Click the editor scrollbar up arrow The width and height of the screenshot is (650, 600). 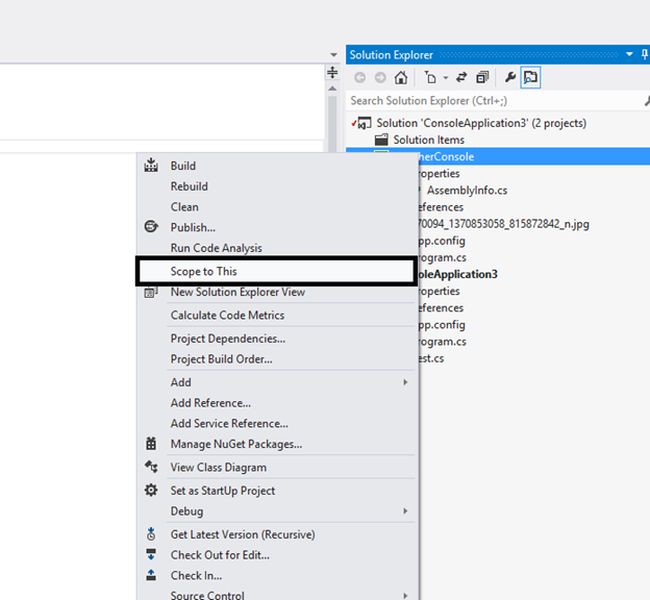pos(332,88)
